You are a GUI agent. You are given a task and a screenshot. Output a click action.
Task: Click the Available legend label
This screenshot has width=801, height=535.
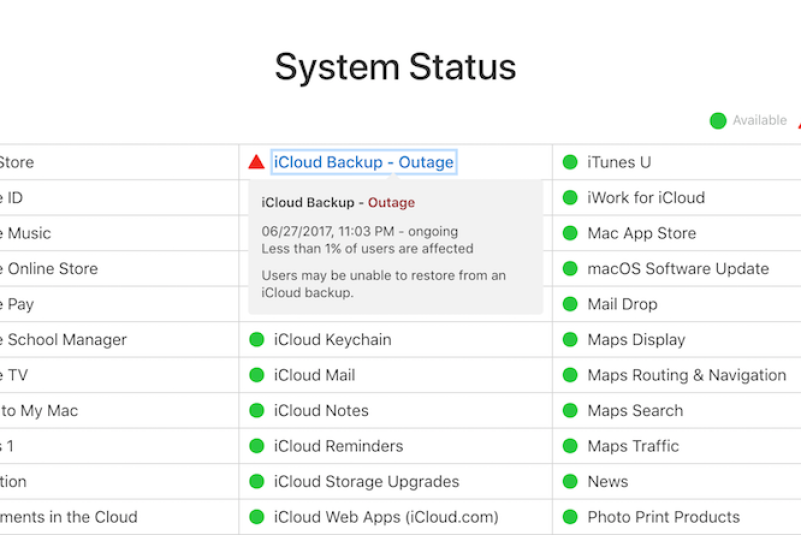tap(760, 121)
